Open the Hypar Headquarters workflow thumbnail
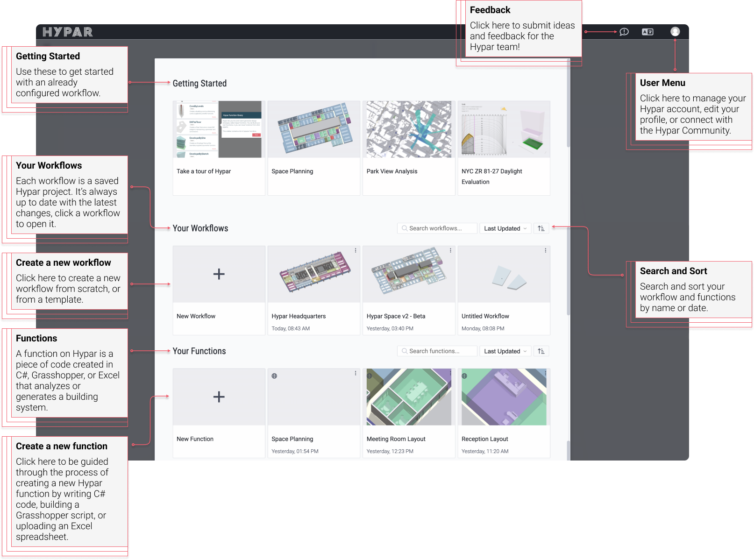754x560 pixels. pos(314,274)
